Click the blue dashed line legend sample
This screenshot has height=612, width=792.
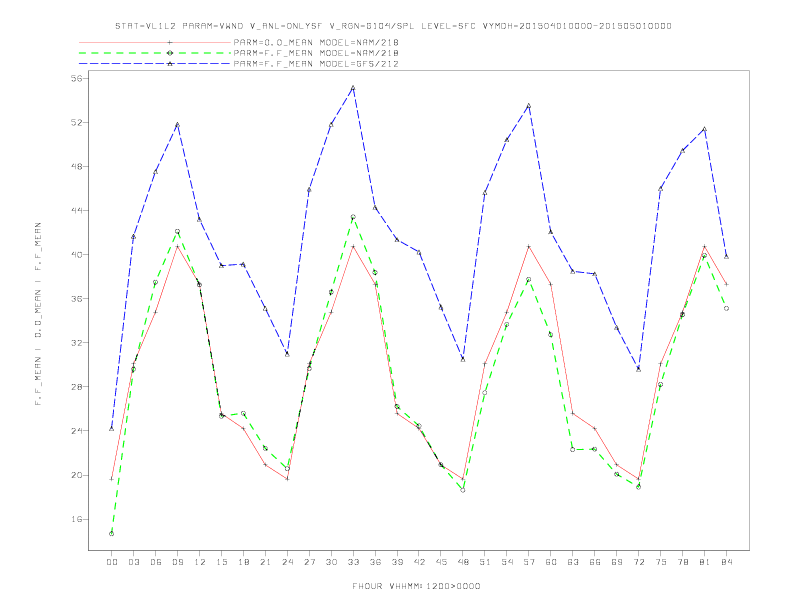click(155, 64)
